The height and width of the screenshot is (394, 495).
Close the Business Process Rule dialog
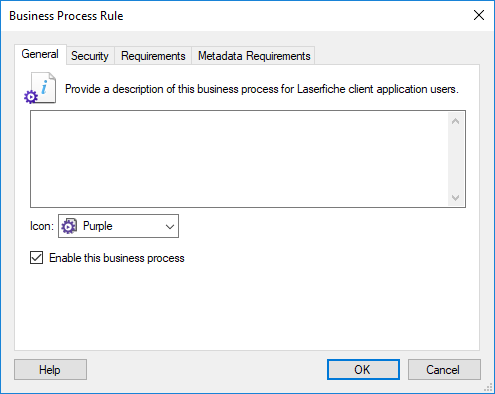pyautogui.click(x=479, y=15)
